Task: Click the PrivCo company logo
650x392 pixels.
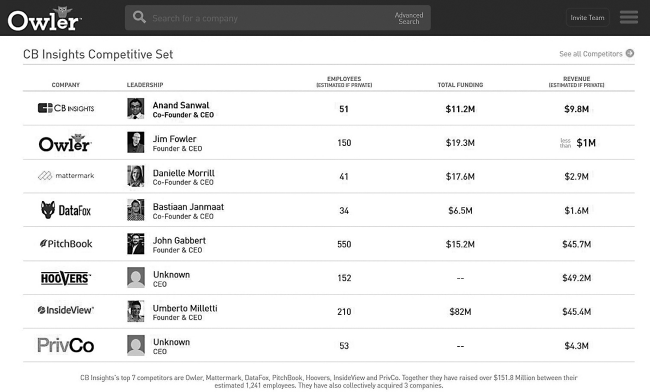Action: pyautogui.click(x=66, y=345)
